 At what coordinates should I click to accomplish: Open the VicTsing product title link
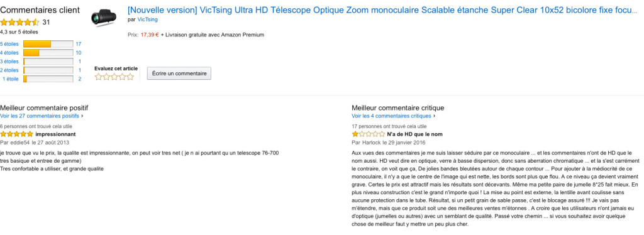(382, 10)
